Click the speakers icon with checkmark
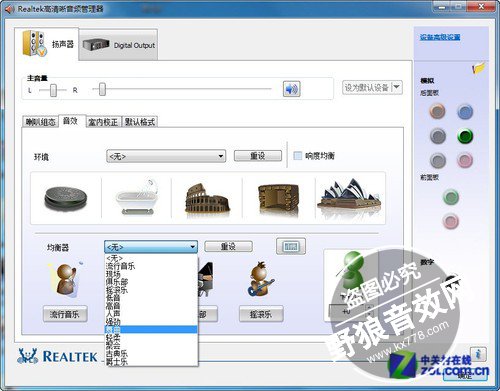 (34, 43)
